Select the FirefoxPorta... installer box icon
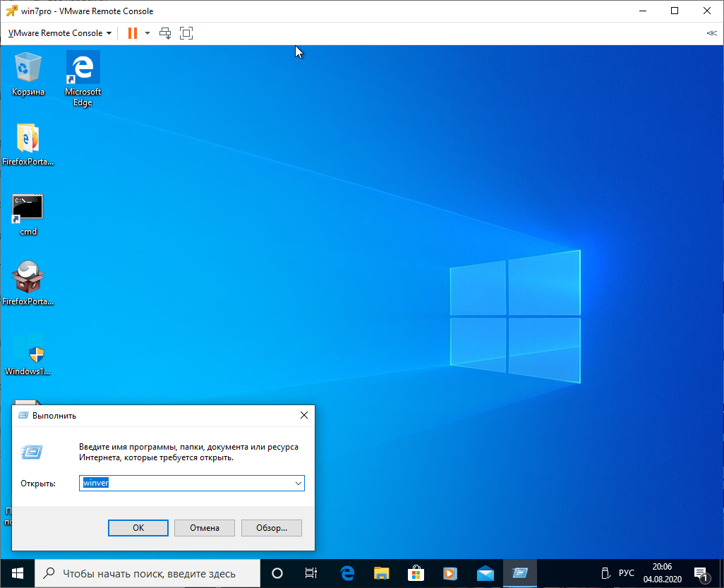This screenshot has height=588, width=724. point(28,283)
